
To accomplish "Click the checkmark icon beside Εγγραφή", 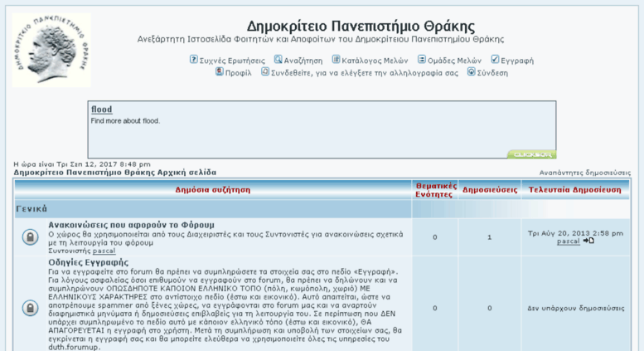I will tap(495, 60).
